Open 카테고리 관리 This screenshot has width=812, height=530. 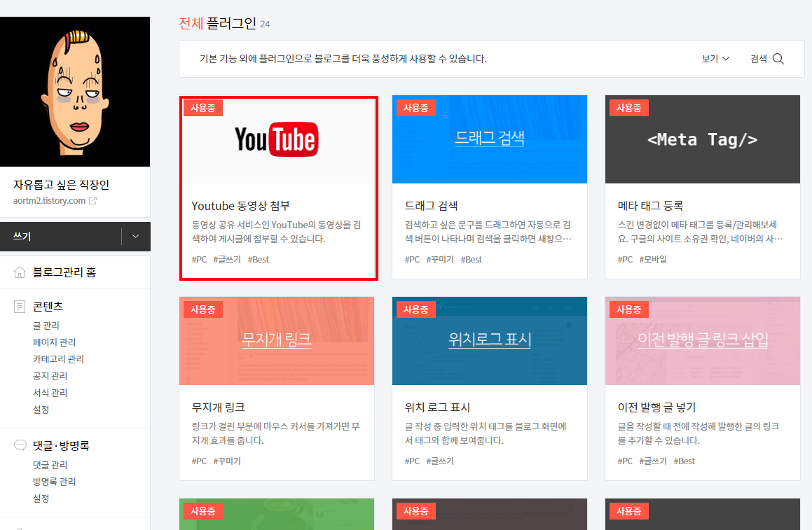click(59, 359)
